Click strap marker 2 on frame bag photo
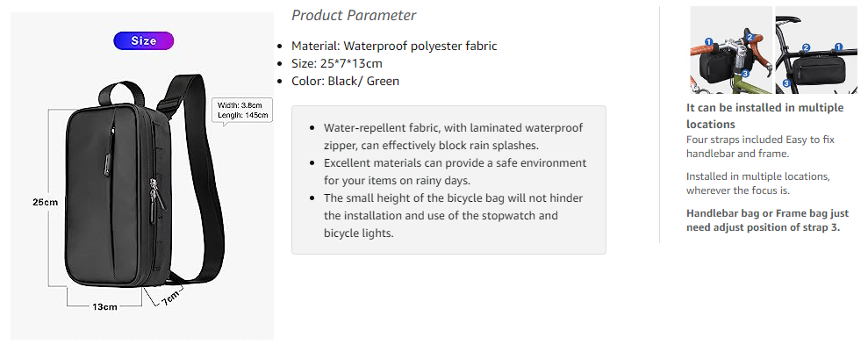The height and width of the screenshot is (352, 868). click(806, 47)
